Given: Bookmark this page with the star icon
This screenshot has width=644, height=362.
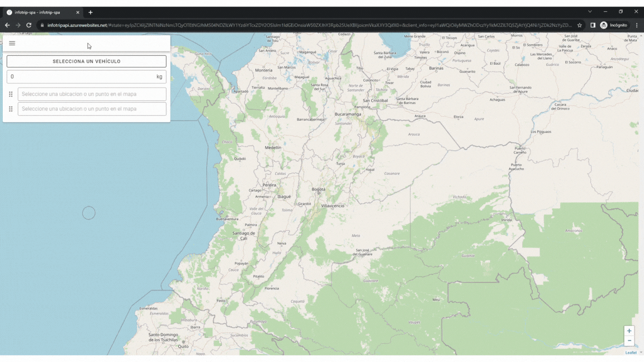Looking at the screenshot, I should coord(580,25).
